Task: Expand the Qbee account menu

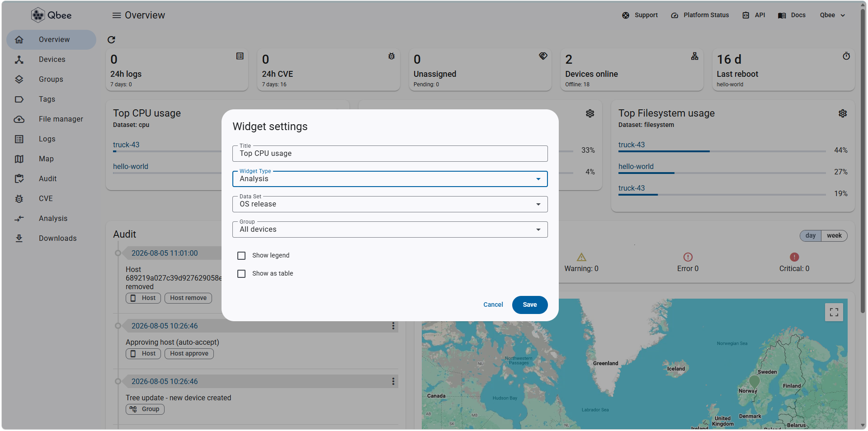Action: (832, 15)
